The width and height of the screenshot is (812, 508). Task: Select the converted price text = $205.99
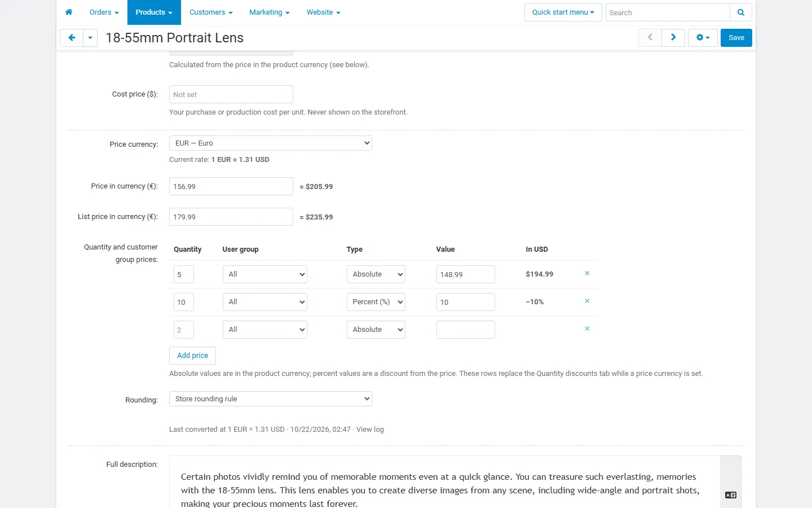pyautogui.click(x=316, y=187)
